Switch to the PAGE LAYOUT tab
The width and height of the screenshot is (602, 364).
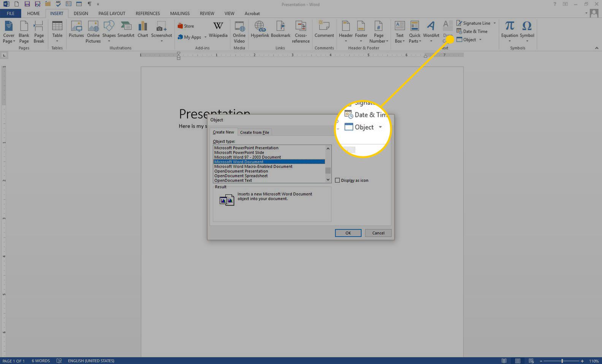tap(112, 13)
